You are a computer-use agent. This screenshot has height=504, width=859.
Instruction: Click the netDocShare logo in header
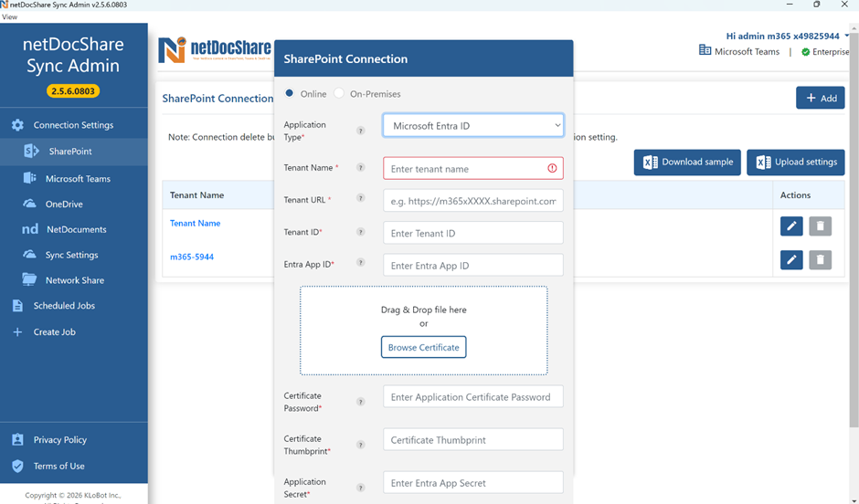pos(215,50)
